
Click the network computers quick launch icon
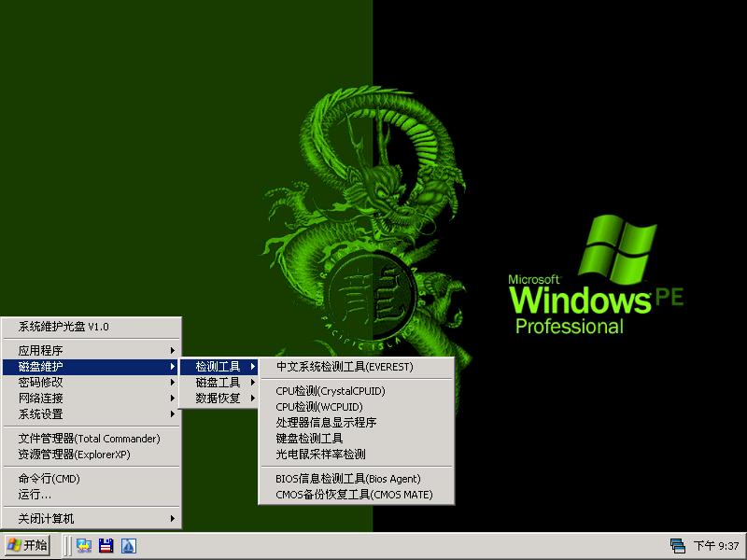84,546
